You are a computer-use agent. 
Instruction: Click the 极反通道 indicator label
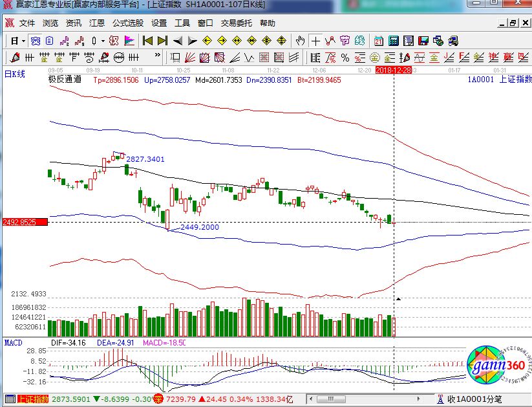65,80
